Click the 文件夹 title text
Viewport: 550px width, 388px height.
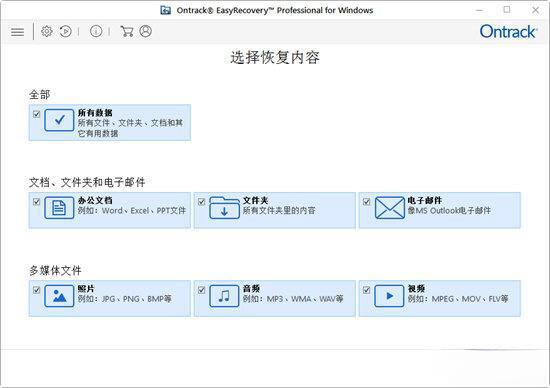(x=255, y=200)
